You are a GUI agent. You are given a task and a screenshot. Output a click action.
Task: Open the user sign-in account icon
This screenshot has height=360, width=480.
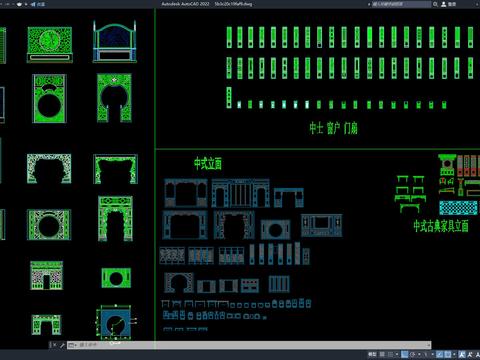pos(444,4)
